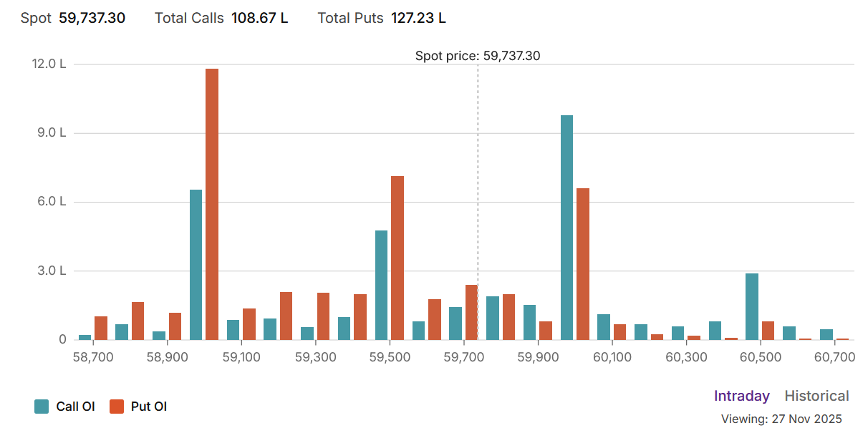Click the 58,900 x-axis strike label
This screenshot has width=868, height=428.
(x=168, y=356)
